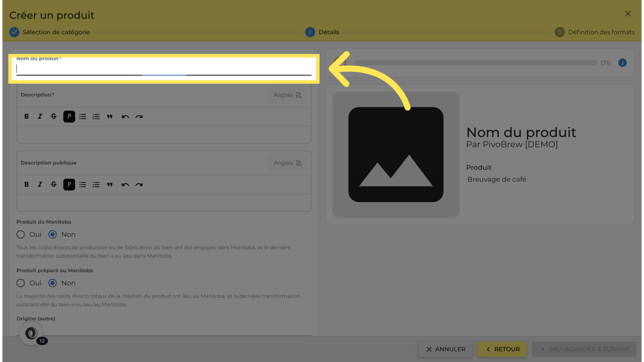Click Bold icon in Description toolbar

[26, 116]
